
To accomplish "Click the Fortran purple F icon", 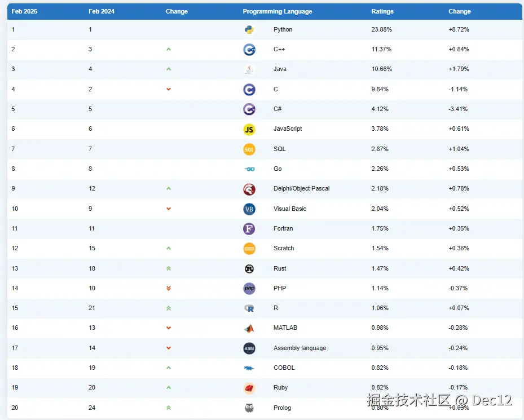I will pyautogui.click(x=249, y=229).
